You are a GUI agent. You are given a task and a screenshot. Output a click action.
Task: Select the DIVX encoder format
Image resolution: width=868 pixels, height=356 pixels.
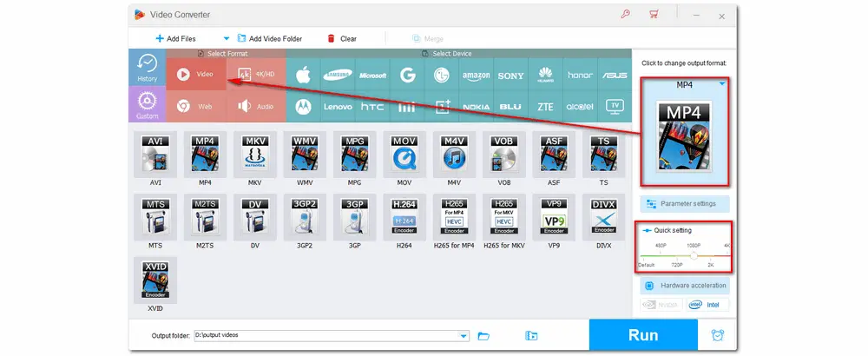[603, 216]
